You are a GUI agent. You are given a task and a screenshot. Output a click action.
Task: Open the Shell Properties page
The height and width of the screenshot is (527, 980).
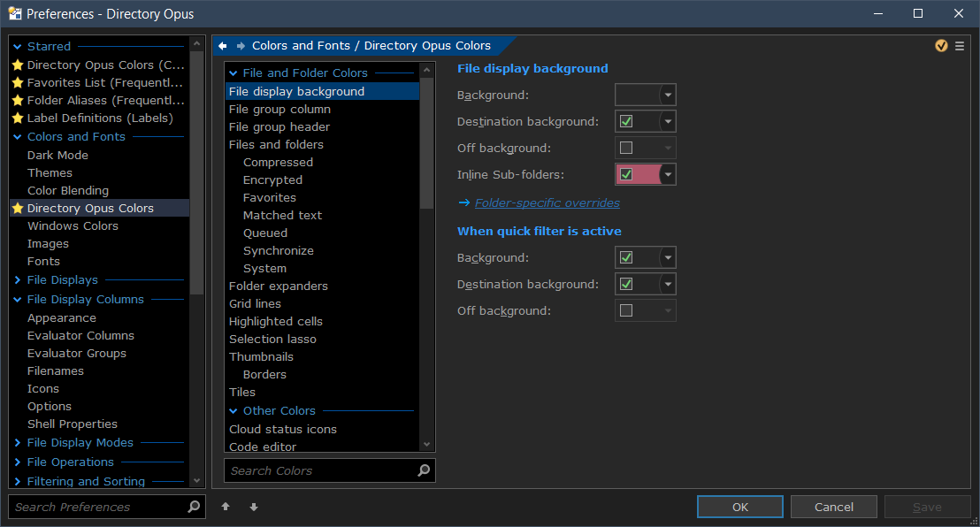click(73, 424)
